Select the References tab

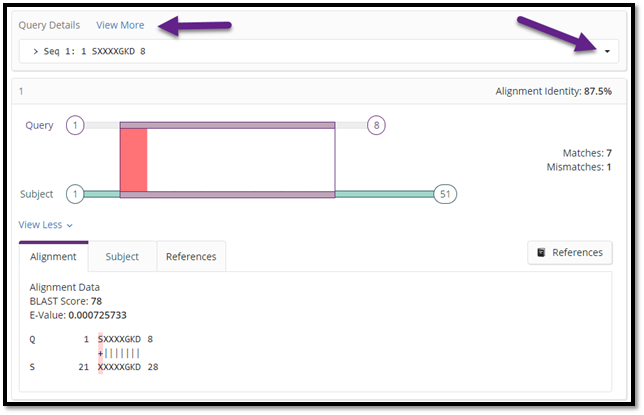190,257
